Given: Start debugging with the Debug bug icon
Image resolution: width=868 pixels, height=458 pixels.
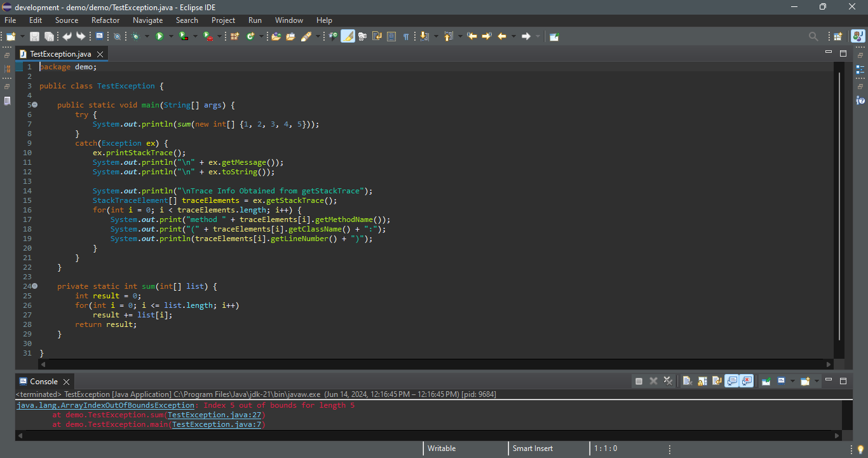Looking at the screenshot, I should 135,37.
